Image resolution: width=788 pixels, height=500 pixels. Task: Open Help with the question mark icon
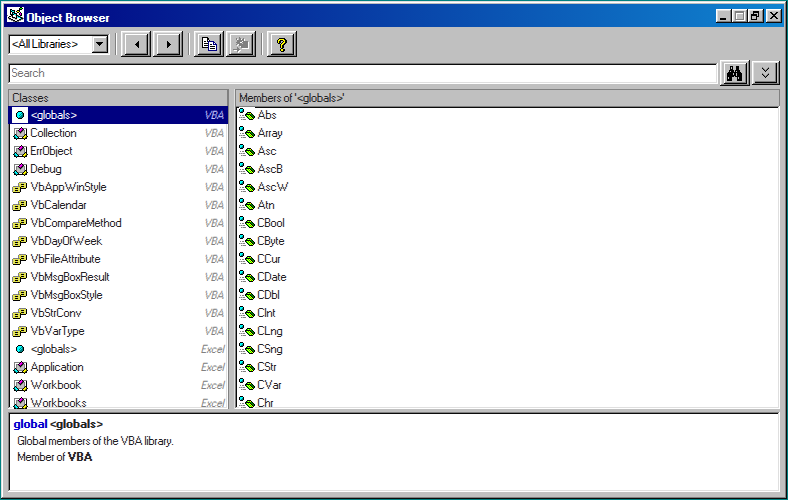click(281, 44)
